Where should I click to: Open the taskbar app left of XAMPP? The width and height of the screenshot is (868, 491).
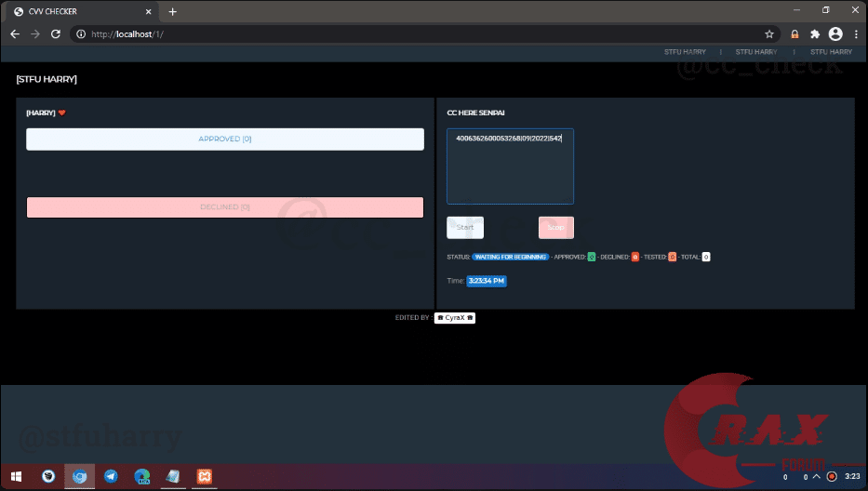tap(173, 477)
